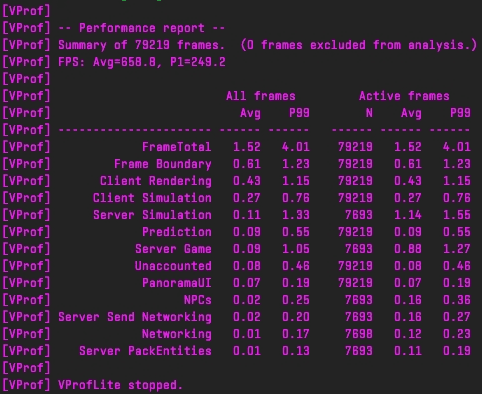
Task: Select the 'Client Rendering' row label
Action: 156,181
